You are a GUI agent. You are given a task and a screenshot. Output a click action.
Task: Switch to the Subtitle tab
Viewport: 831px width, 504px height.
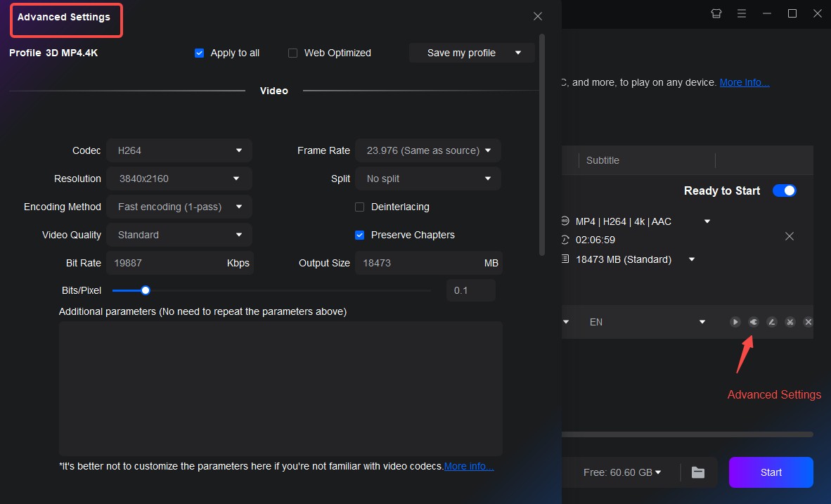603,160
